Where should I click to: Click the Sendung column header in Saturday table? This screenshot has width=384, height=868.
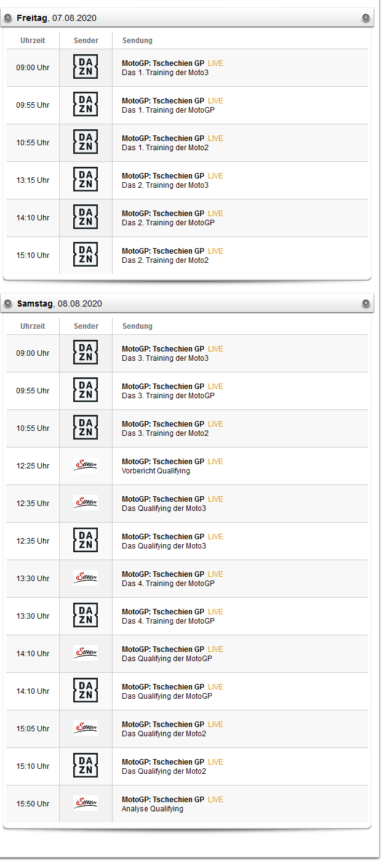coord(137,326)
